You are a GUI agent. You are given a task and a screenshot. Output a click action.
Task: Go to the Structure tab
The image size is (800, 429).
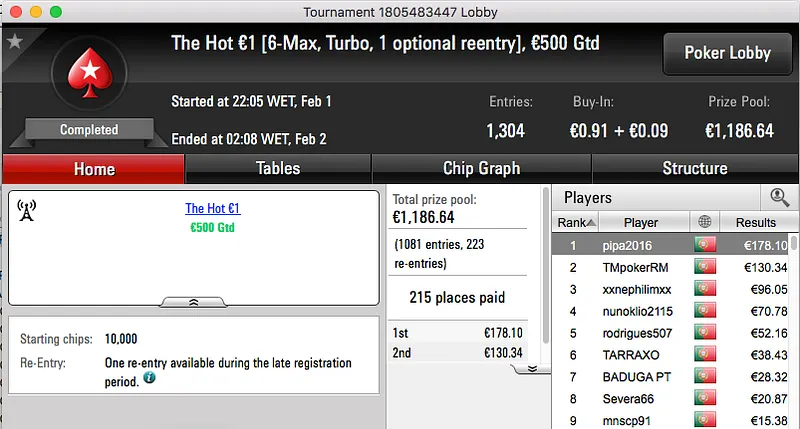point(695,168)
